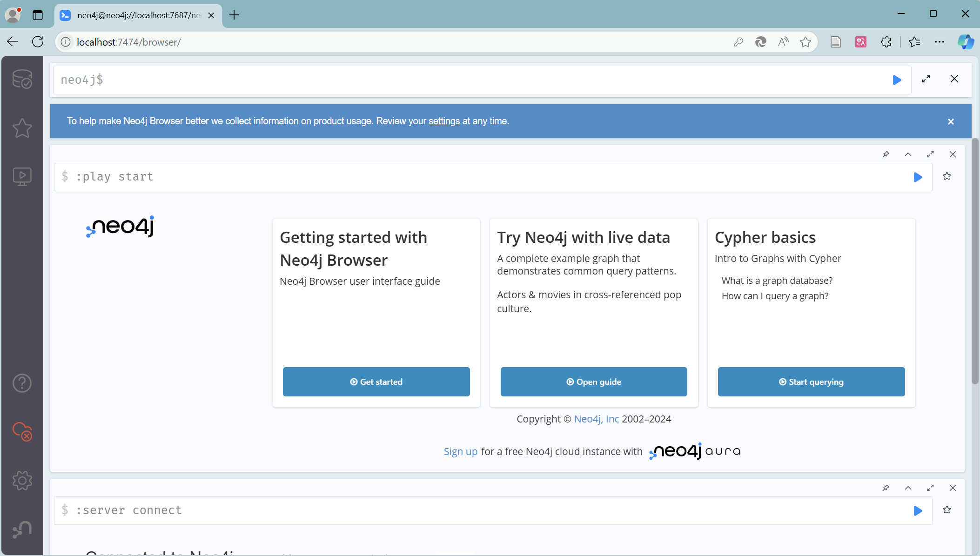This screenshot has height=556, width=980.
Task: Open the Neo4j Browser Guides sidebar icon
Action: pos(22,177)
